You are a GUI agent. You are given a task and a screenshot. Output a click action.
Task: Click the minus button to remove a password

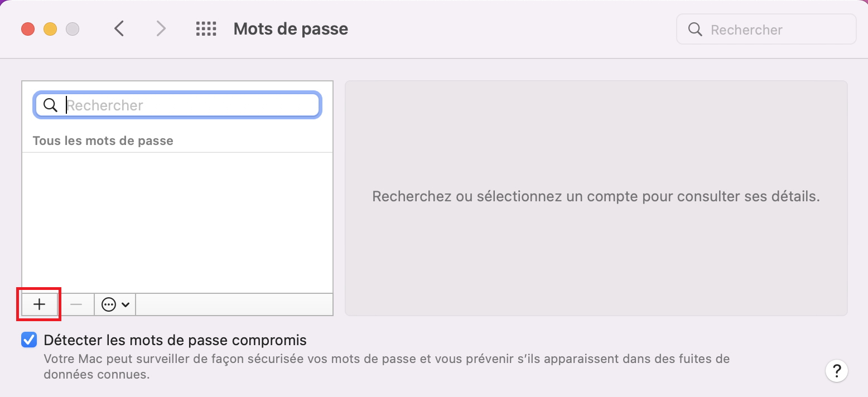[x=76, y=304]
